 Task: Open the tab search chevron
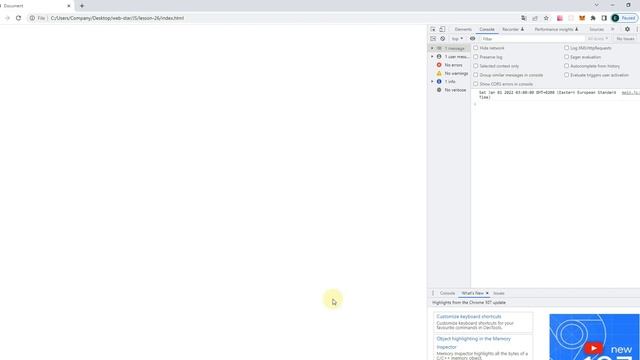tap(596, 5)
